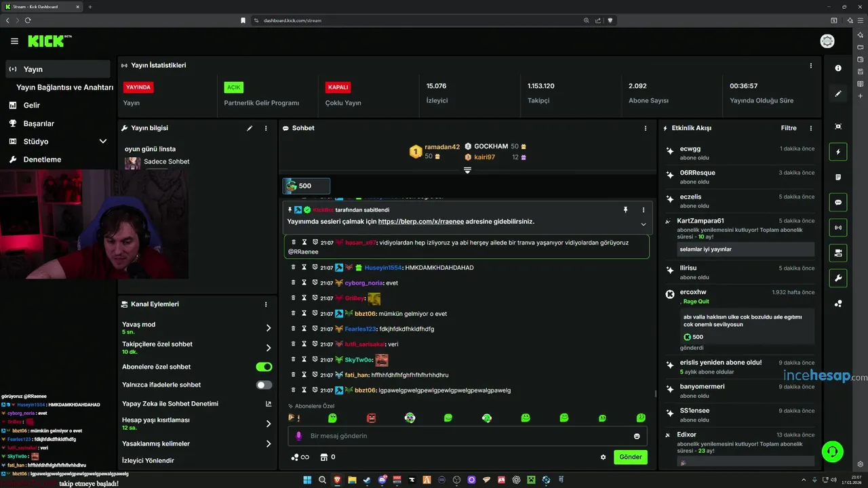
Task: Click ramadan42 in the leaderboard
Action: [x=442, y=146]
